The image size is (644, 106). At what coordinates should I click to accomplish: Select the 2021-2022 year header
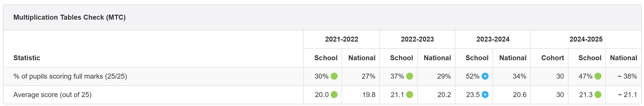pos(342,39)
